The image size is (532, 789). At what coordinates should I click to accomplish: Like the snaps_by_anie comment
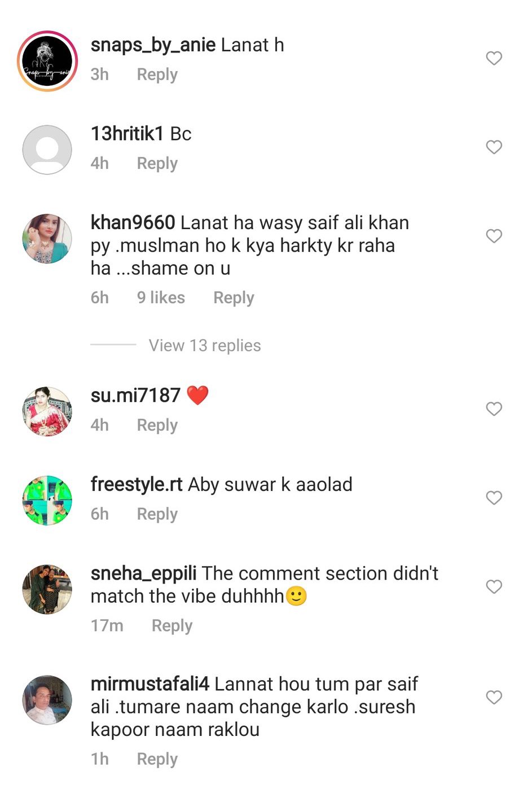(494, 58)
